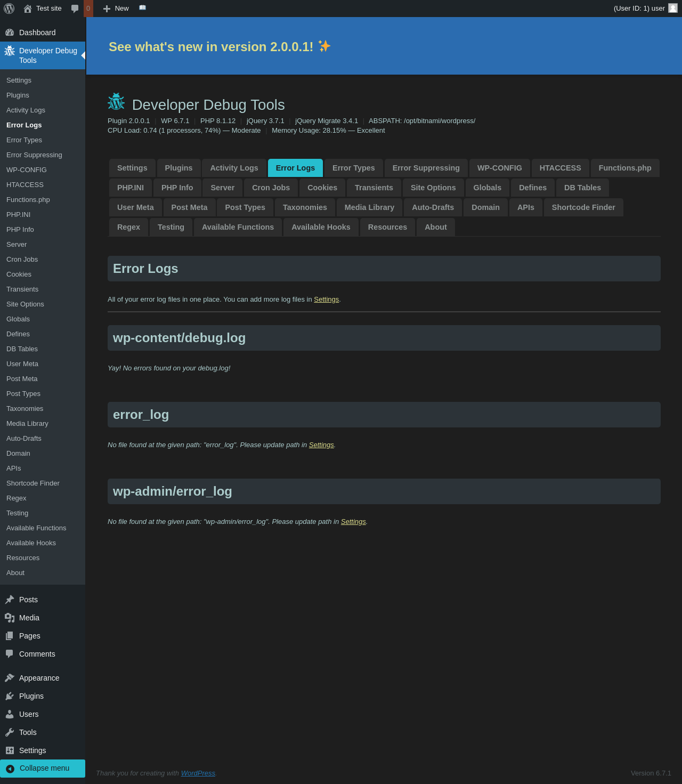Open Error Suppressing in sidebar submenu
This screenshot has width=682, height=784.
[43, 155]
